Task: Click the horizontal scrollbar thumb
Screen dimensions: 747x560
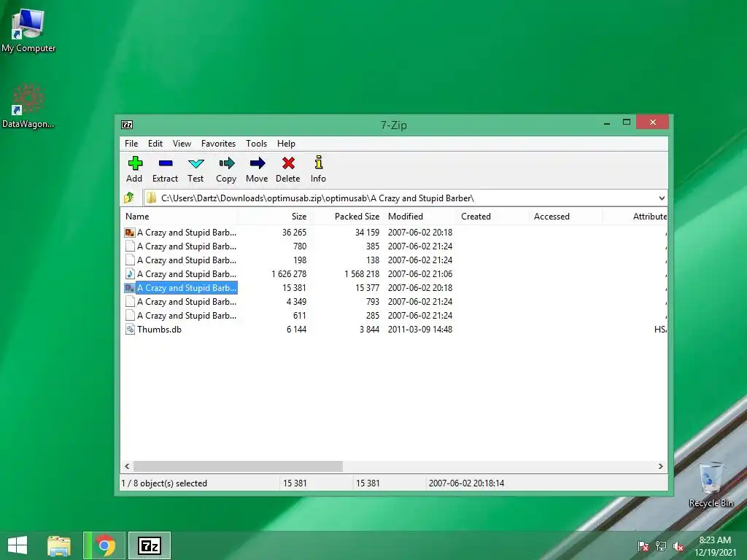Action: (239, 466)
